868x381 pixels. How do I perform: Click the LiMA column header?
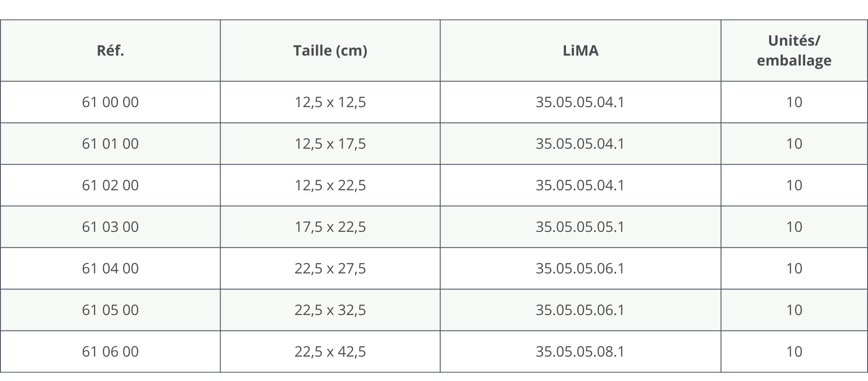(x=580, y=51)
